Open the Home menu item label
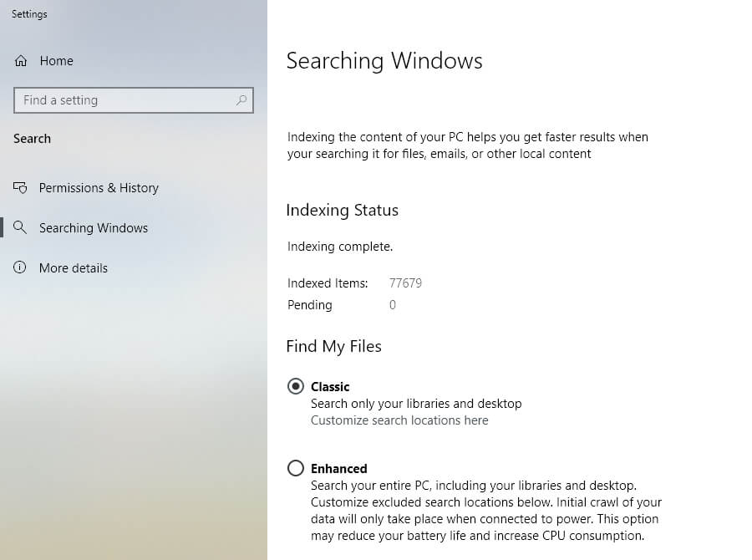752x560 pixels. tap(57, 61)
